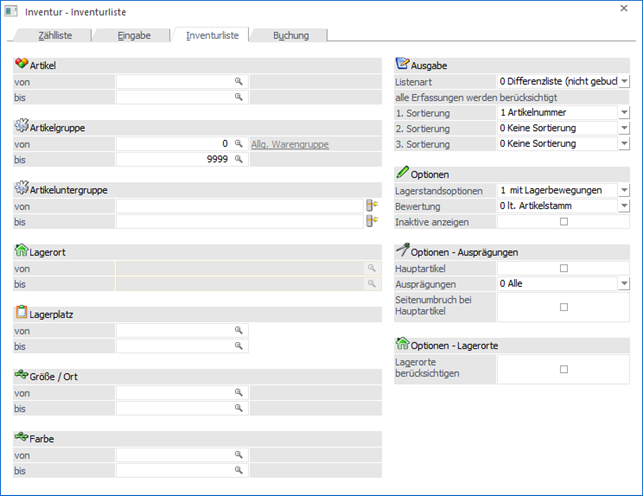Click the Allg. Warengruppe link
The width and height of the screenshot is (643, 496).
point(288,145)
